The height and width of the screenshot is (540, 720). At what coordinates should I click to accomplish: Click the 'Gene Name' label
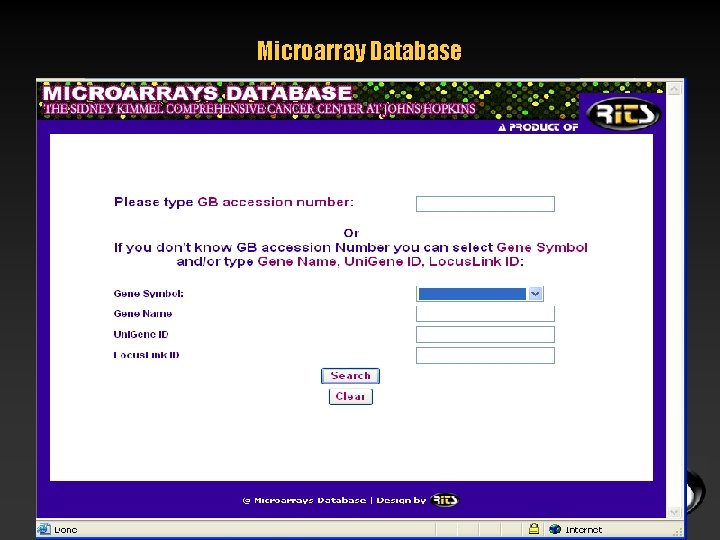click(143, 314)
